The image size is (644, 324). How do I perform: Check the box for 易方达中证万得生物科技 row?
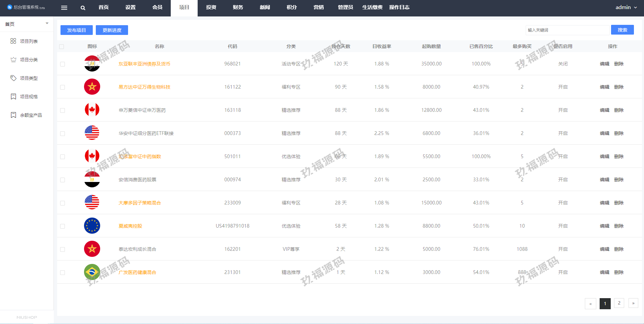63,87
